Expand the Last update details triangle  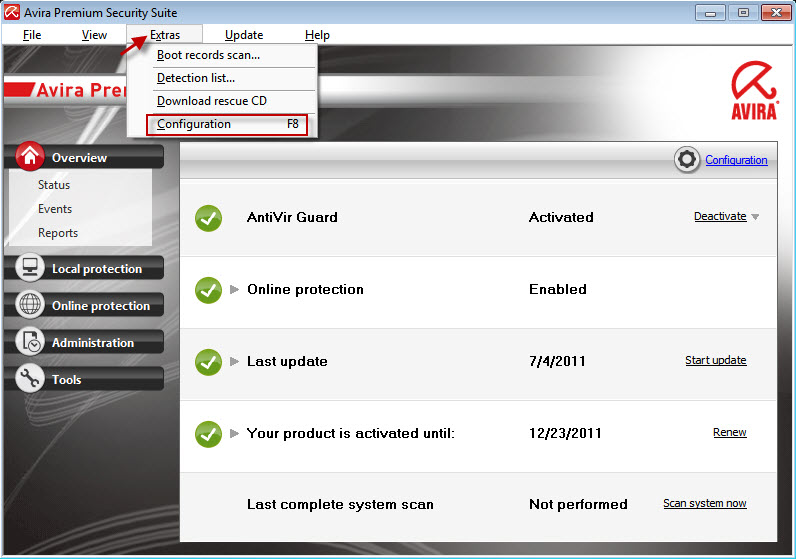click(234, 361)
